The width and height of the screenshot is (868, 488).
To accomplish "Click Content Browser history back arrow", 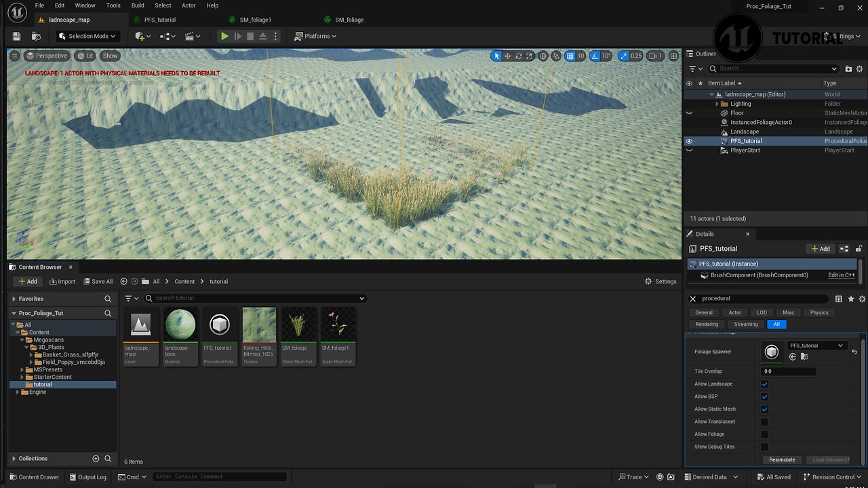I will (x=123, y=281).
